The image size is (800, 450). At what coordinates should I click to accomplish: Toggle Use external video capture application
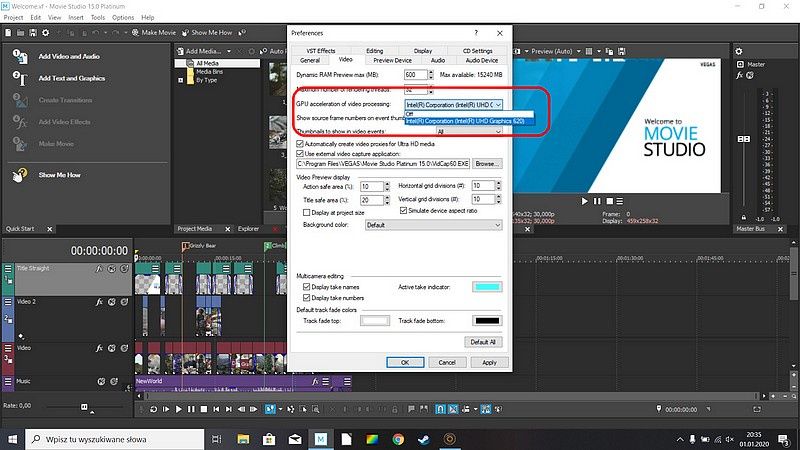click(300, 153)
